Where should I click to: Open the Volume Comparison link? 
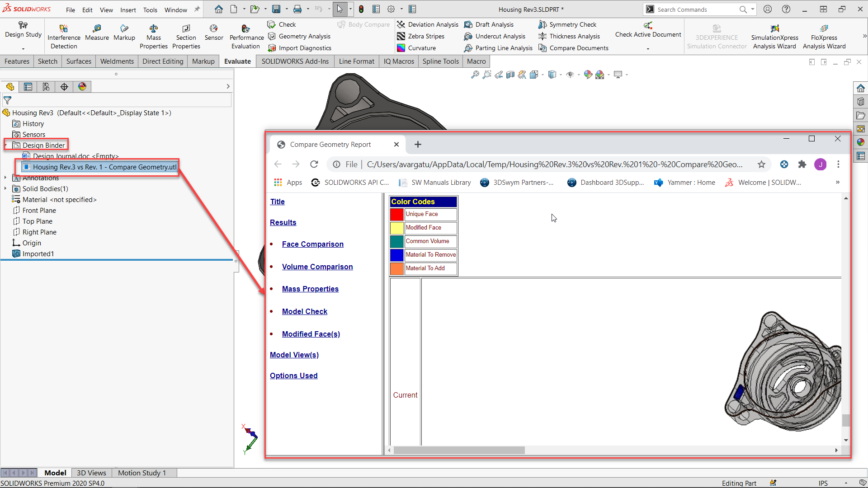(317, 267)
